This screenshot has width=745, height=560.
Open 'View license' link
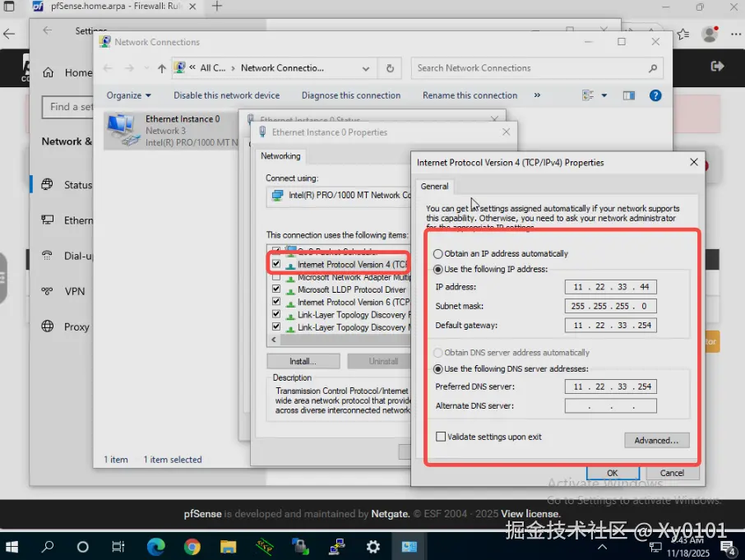(530, 513)
